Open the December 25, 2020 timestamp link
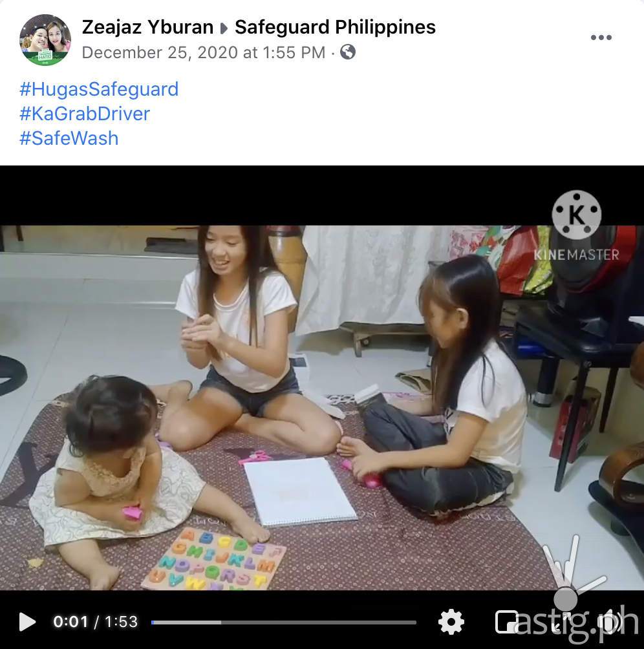The width and height of the screenshot is (644, 649). tap(204, 52)
